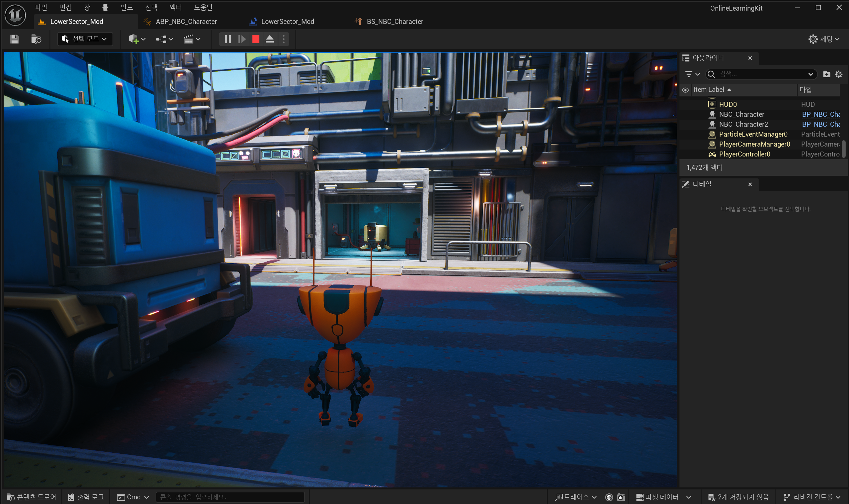Screen dimensions: 849x504
Task: Eject from the player controller
Action: (x=270, y=39)
